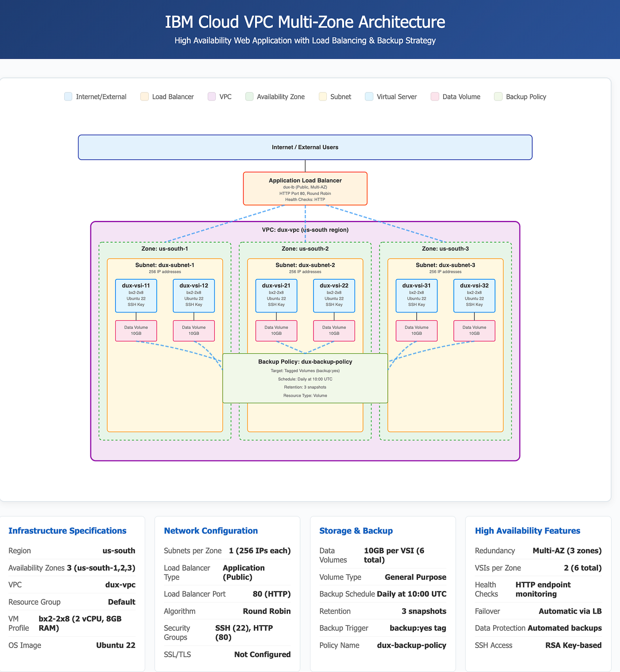Click the 'Subnet: dux-subnet-3' label
The width and height of the screenshot is (620, 672).
pyautogui.click(x=446, y=265)
